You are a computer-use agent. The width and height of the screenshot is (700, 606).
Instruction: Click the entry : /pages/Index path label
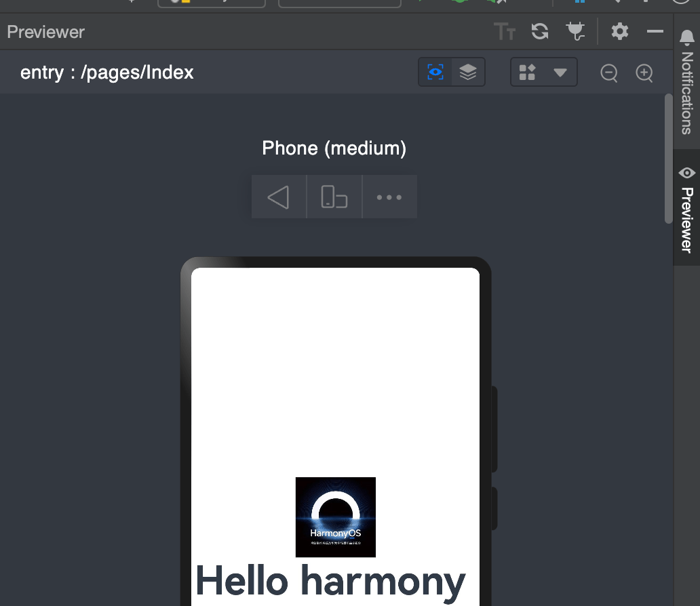click(x=107, y=73)
